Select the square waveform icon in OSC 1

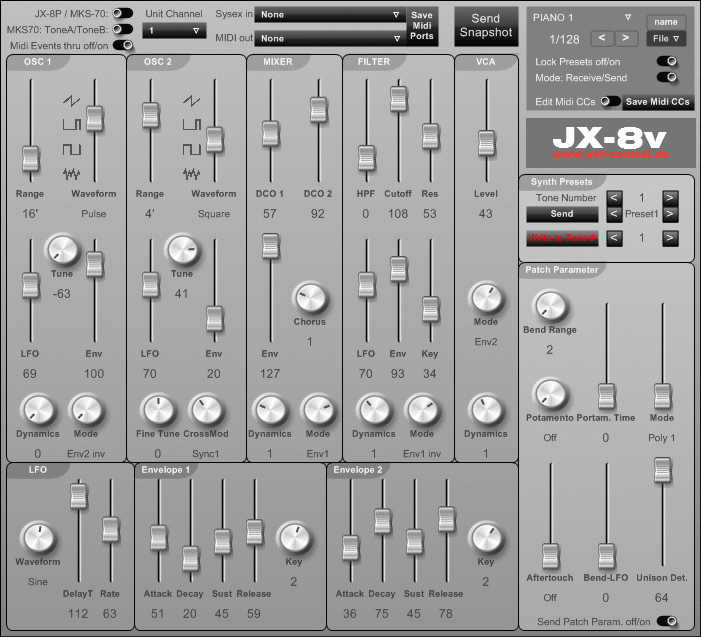click(72, 149)
